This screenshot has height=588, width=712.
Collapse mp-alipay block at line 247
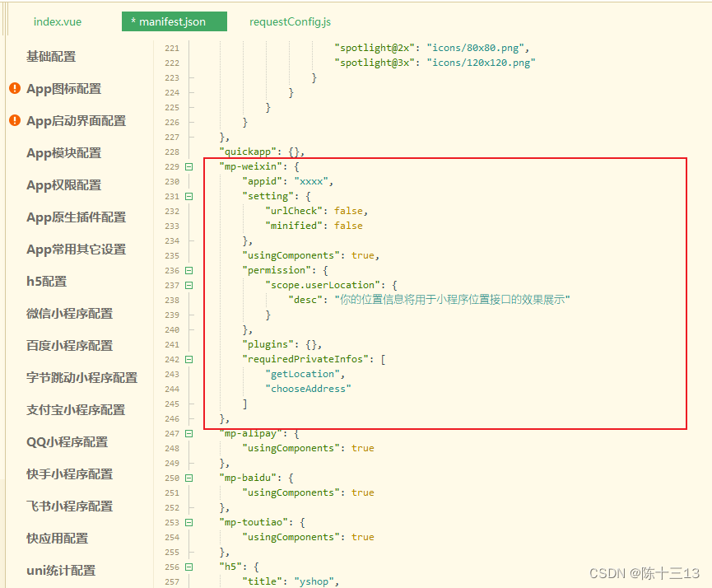(188, 433)
